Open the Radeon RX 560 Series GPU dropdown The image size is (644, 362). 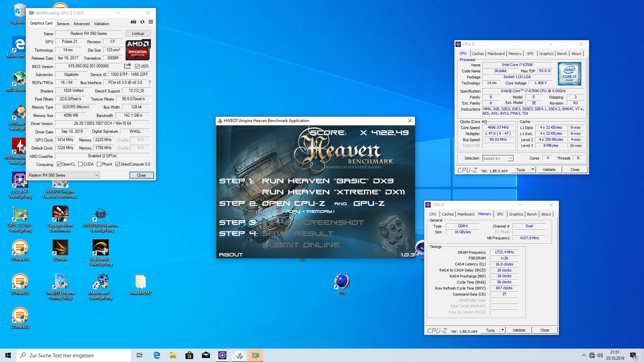point(64,175)
